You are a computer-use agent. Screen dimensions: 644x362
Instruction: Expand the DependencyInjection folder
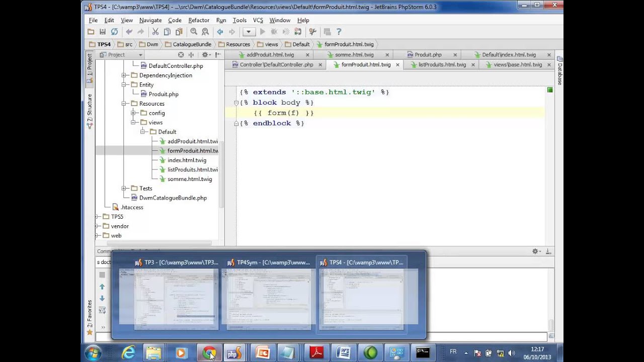[x=124, y=75]
